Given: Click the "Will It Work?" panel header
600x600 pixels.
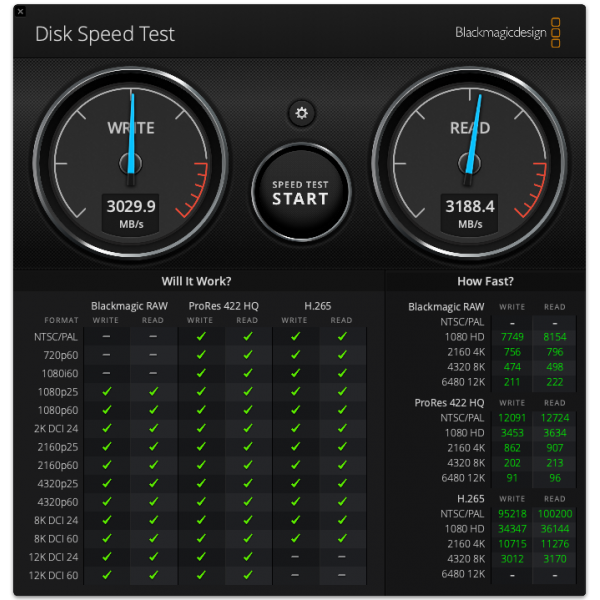Looking at the screenshot, I should (x=196, y=281).
